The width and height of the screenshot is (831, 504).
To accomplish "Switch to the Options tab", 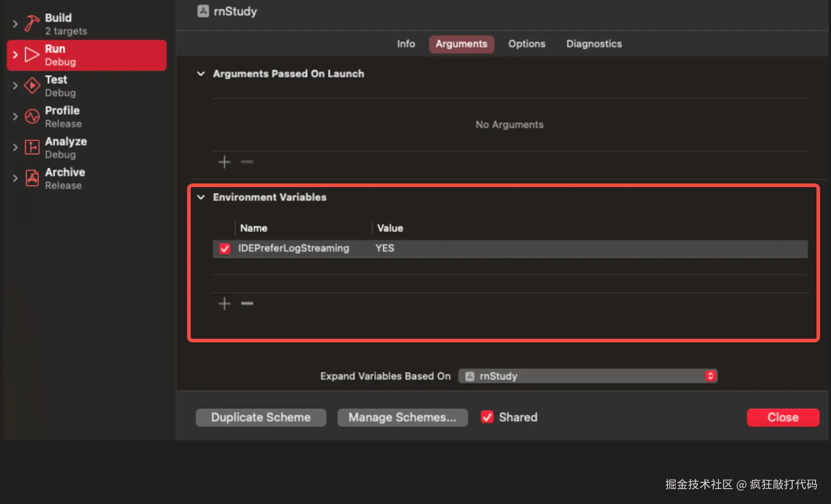I will pyautogui.click(x=527, y=44).
